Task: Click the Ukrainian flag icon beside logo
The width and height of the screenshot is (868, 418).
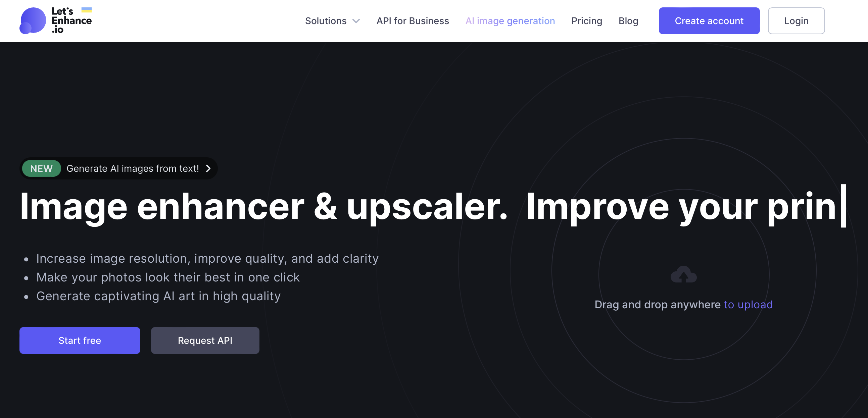Action: tap(86, 10)
